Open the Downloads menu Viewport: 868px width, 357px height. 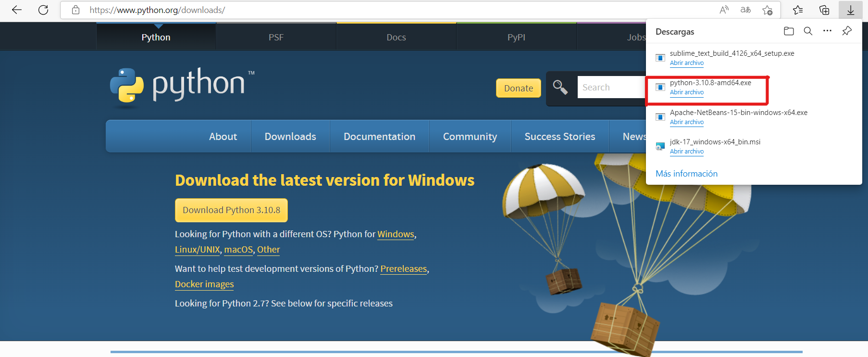tap(290, 137)
